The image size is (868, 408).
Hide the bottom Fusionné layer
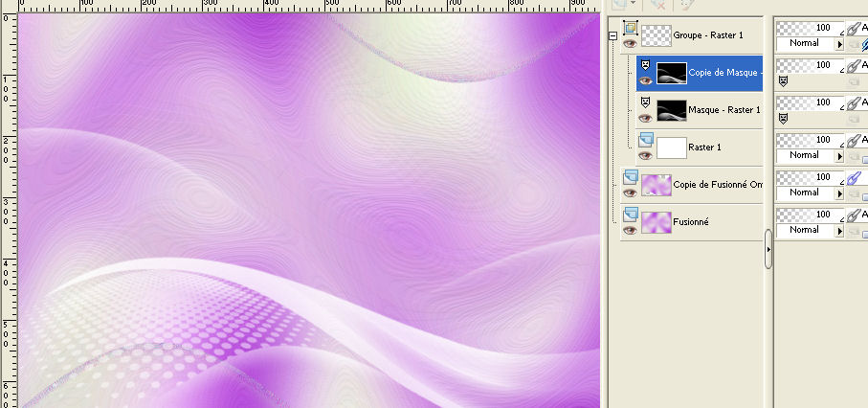point(630,230)
